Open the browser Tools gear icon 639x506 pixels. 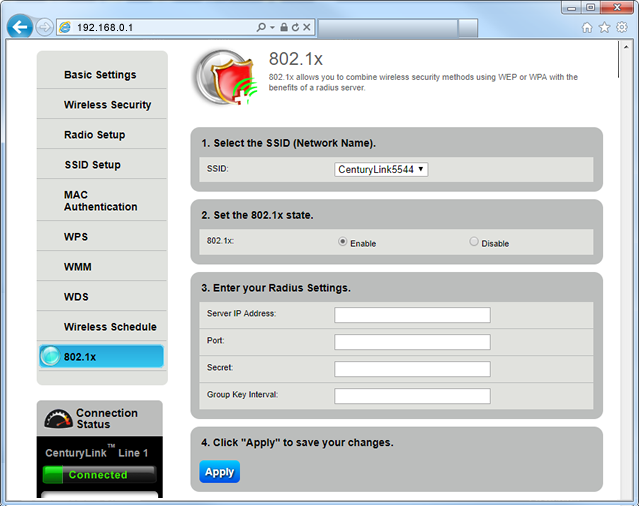[621, 27]
